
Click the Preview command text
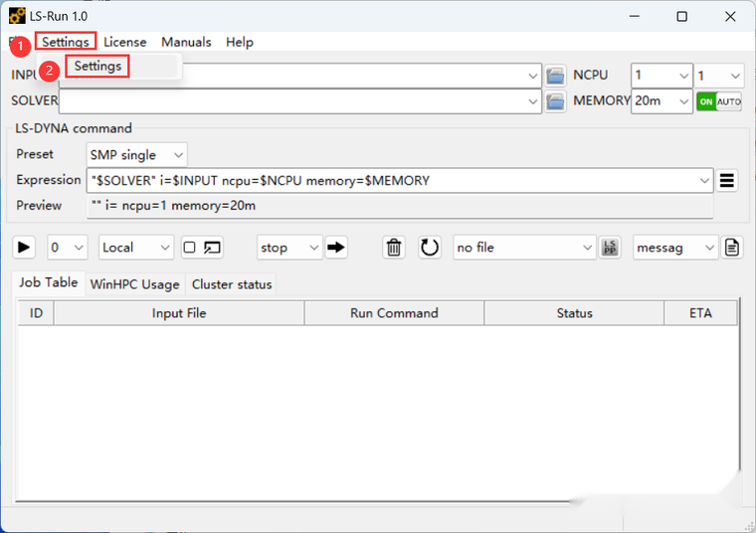coord(173,206)
